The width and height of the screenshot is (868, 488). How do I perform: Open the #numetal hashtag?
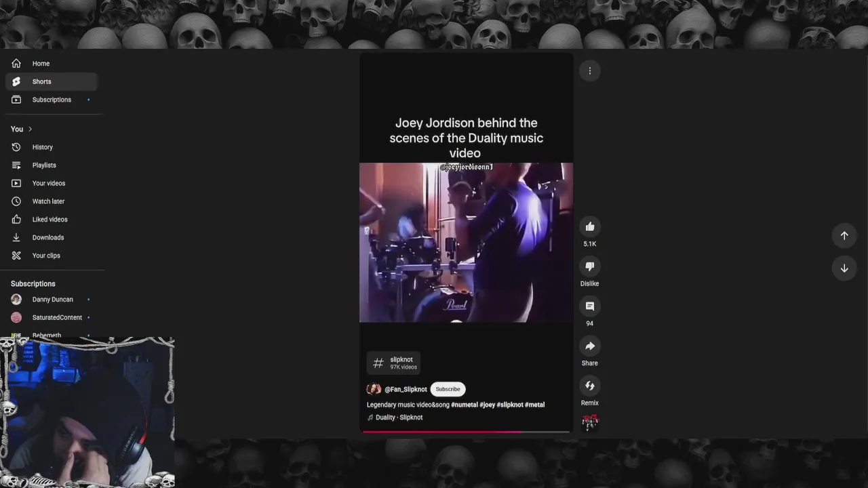click(465, 405)
